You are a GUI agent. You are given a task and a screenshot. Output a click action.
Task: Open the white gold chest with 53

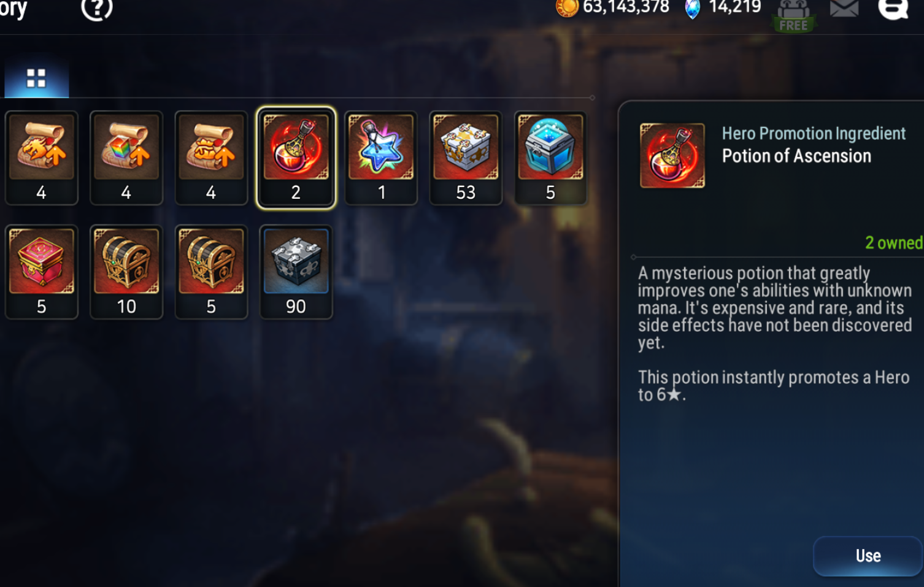click(x=466, y=158)
